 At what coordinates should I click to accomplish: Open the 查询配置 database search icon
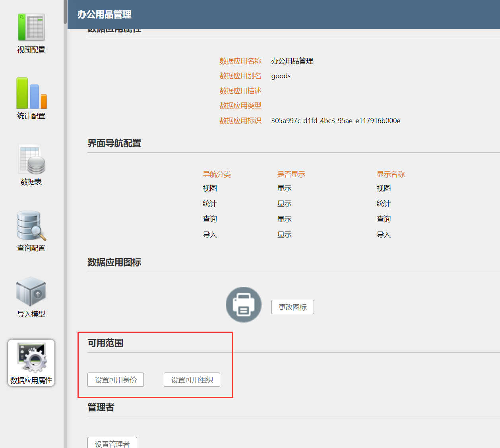pos(31,226)
